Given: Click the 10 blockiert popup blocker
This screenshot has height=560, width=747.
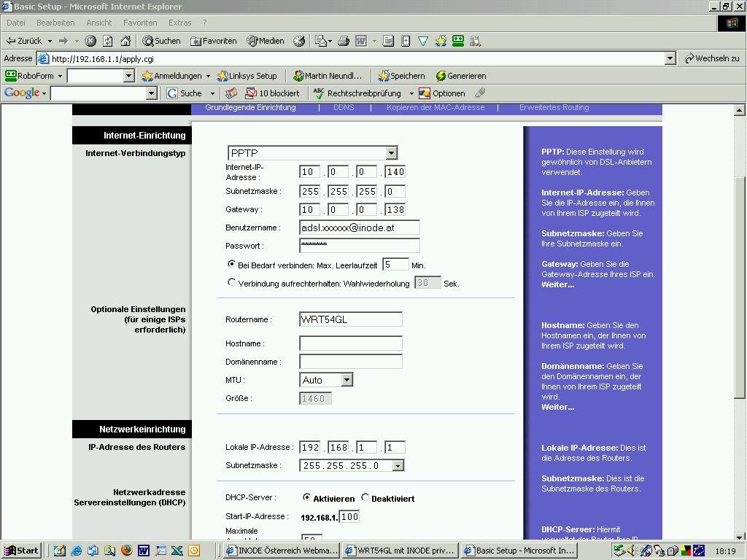Looking at the screenshot, I should point(272,93).
